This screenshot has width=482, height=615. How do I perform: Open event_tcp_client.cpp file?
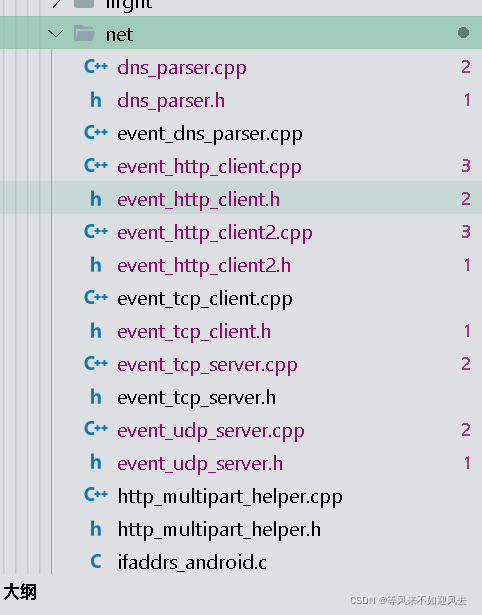[205, 299]
